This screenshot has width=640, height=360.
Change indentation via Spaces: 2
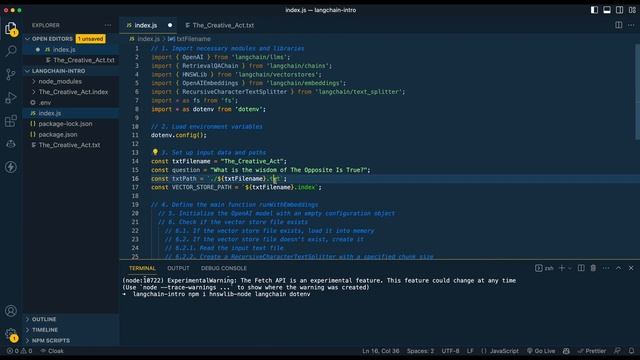(420, 351)
